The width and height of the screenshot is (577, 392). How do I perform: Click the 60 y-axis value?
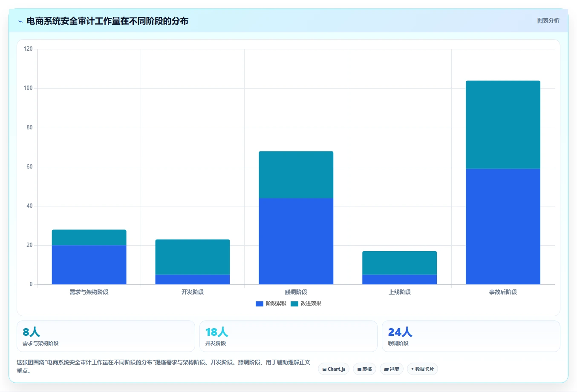[29, 167]
